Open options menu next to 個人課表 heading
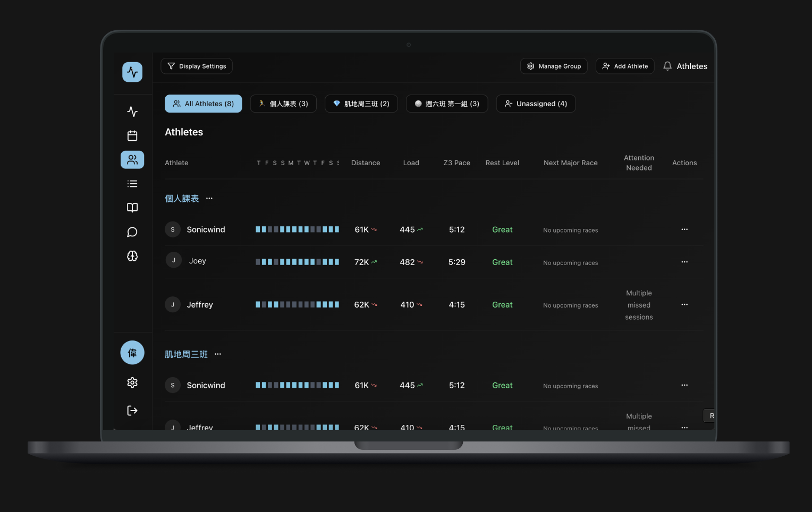Screen dimensions: 812x512 [x=209, y=198]
